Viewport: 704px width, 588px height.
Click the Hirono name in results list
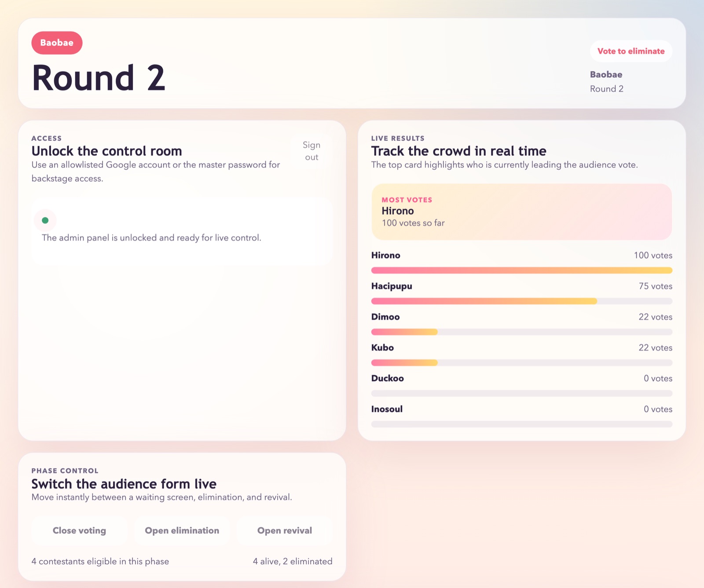385,255
